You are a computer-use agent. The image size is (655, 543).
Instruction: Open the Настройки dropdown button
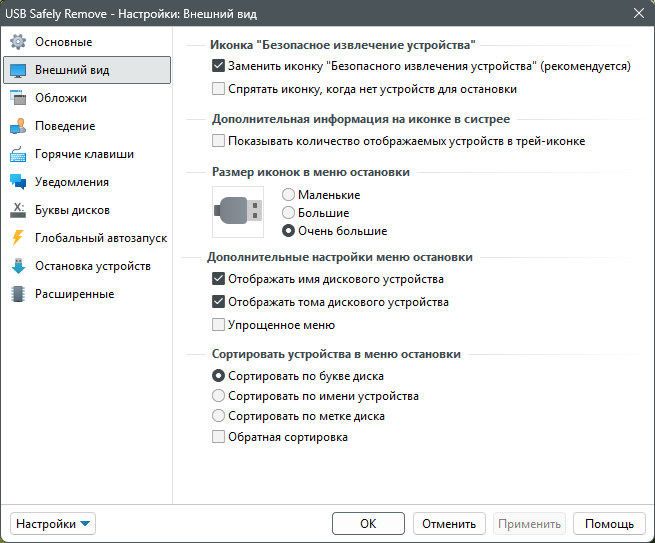click(53, 524)
